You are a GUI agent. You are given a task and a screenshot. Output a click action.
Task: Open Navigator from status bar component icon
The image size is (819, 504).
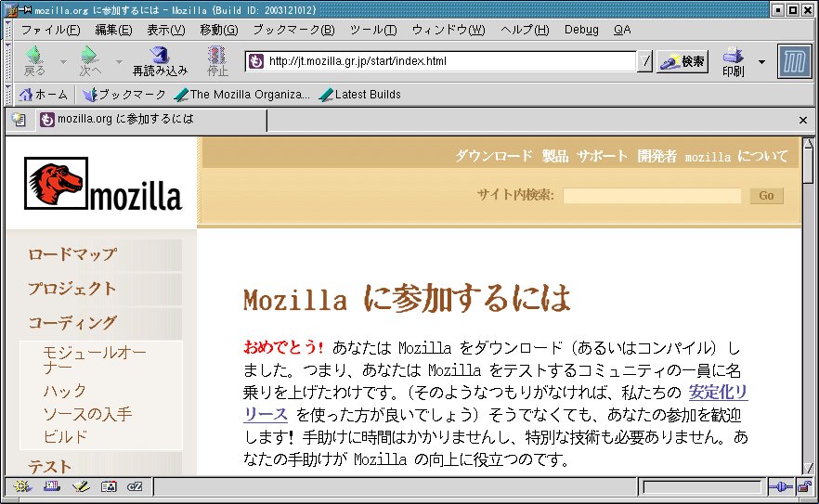(x=22, y=486)
